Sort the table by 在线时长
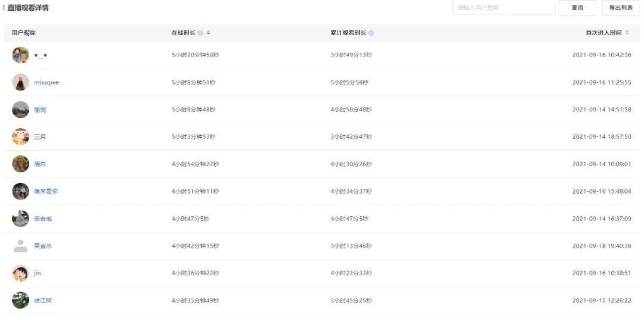 208,33
